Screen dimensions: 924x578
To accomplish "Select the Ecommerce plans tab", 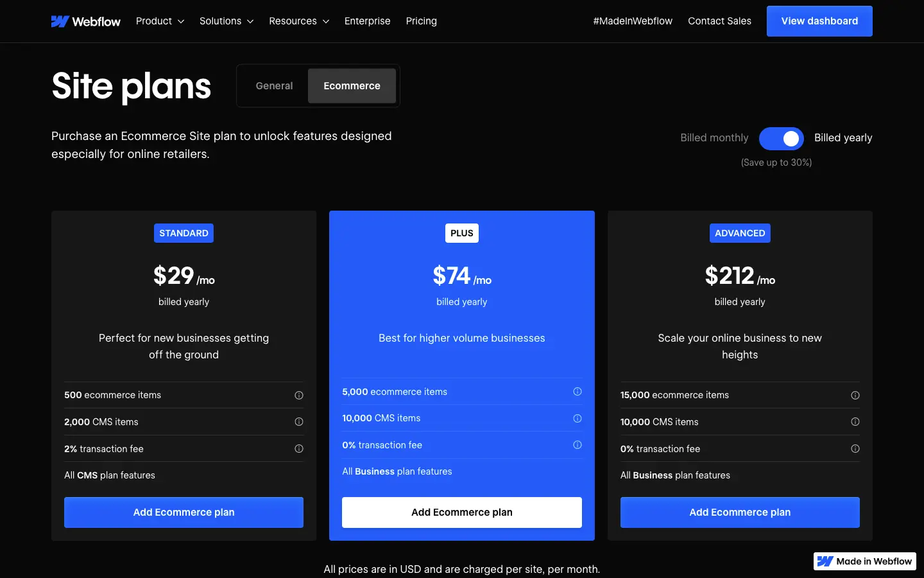I will pos(352,86).
